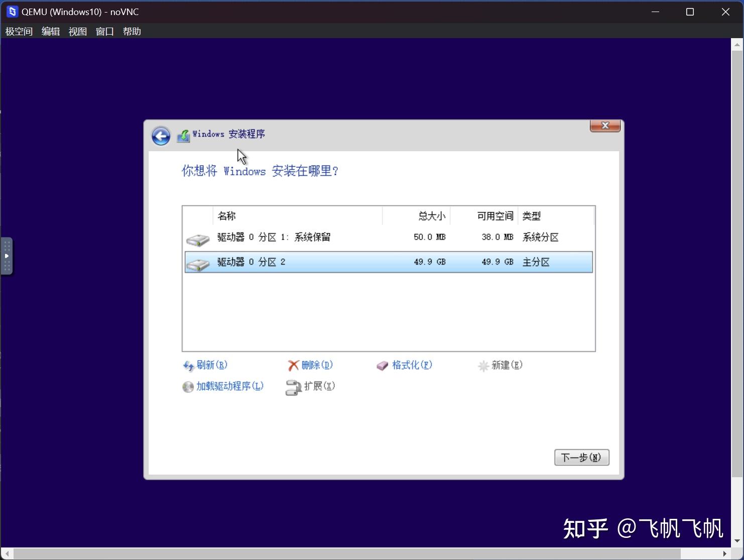Viewport: 744px width, 560px height.
Task: Open the 窗口 menu
Action: (104, 31)
